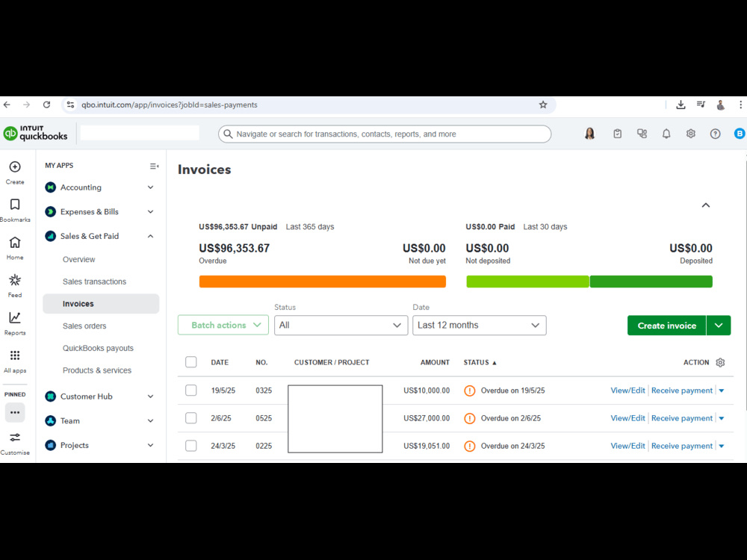Open the Feed icon in left rail
The image size is (747, 560).
15,280
